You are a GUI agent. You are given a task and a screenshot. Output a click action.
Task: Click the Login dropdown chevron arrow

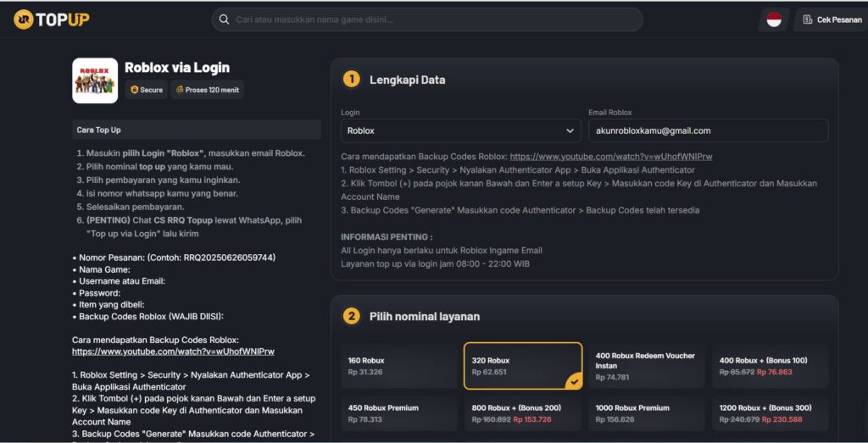pyautogui.click(x=570, y=131)
